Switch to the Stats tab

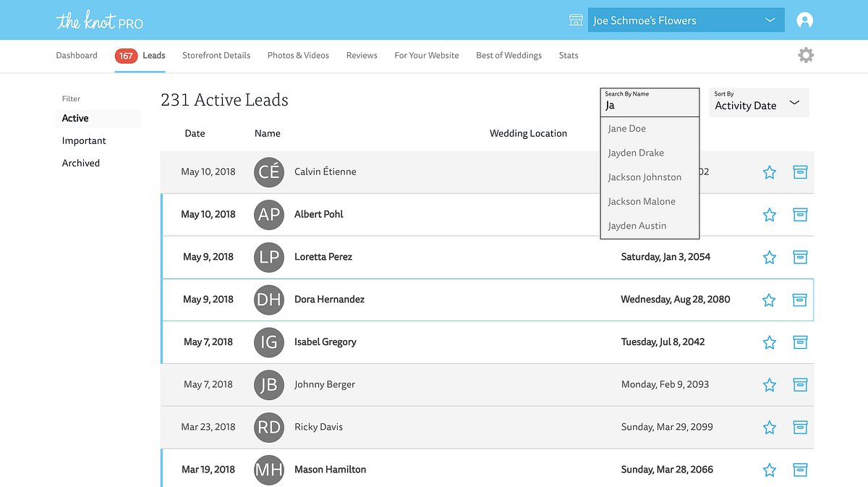(x=569, y=55)
